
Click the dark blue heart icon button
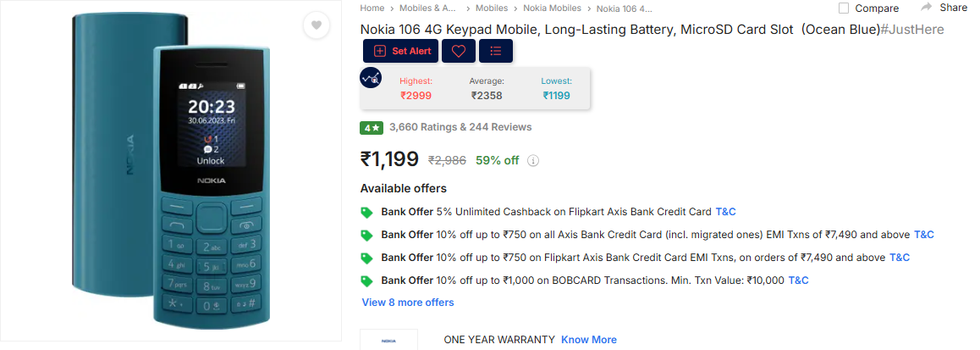pos(459,52)
